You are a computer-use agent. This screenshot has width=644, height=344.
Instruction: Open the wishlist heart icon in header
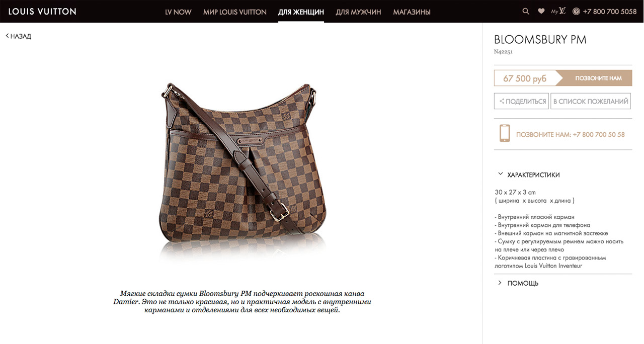point(541,11)
